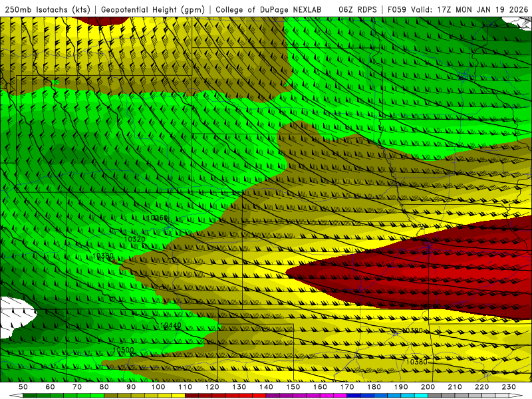Click 'College of DuPage NEXLAB' in header

pyautogui.click(x=268, y=10)
